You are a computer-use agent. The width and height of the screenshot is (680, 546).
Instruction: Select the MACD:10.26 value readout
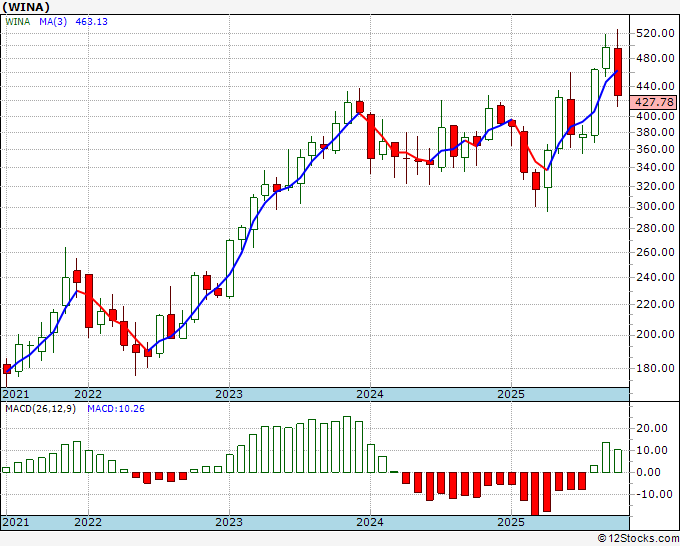116,409
